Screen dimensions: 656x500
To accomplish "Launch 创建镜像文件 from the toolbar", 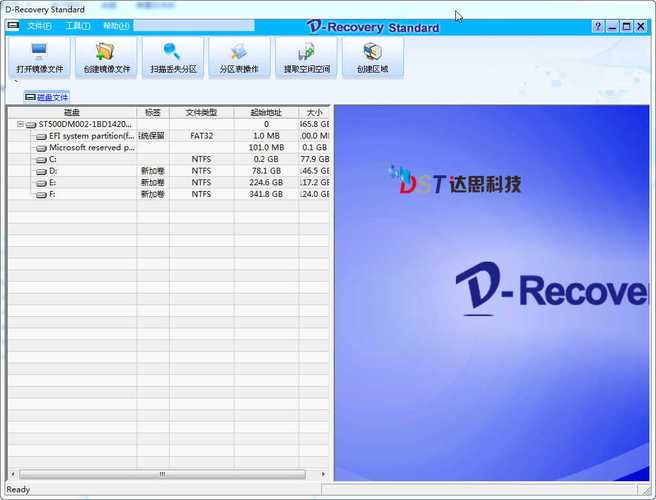I will [106, 58].
